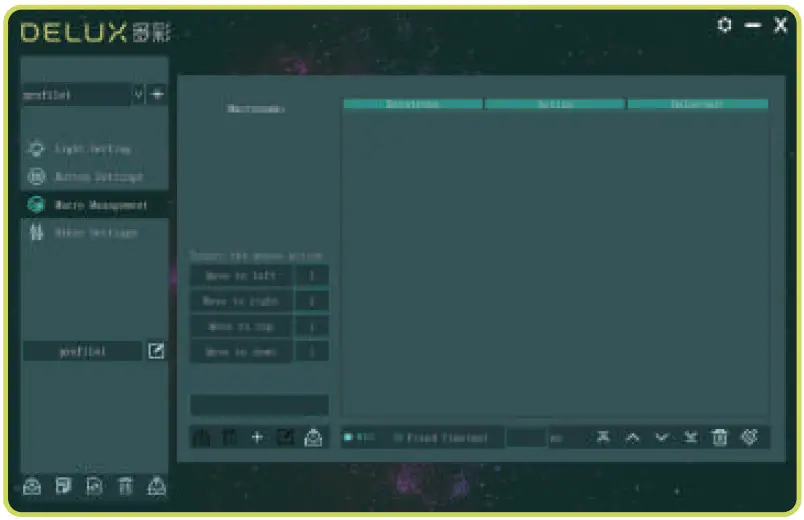Select the REC radio option
This screenshot has width=804, height=520.
click(360, 437)
